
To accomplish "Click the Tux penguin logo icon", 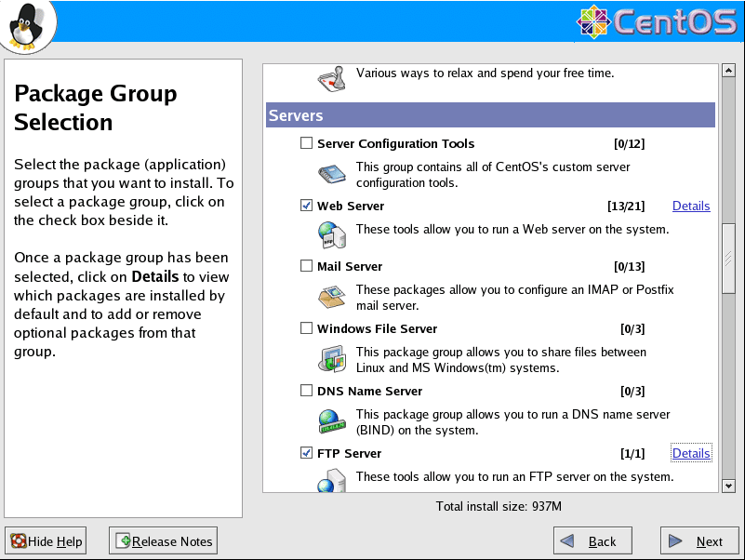I will pos(26,26).
